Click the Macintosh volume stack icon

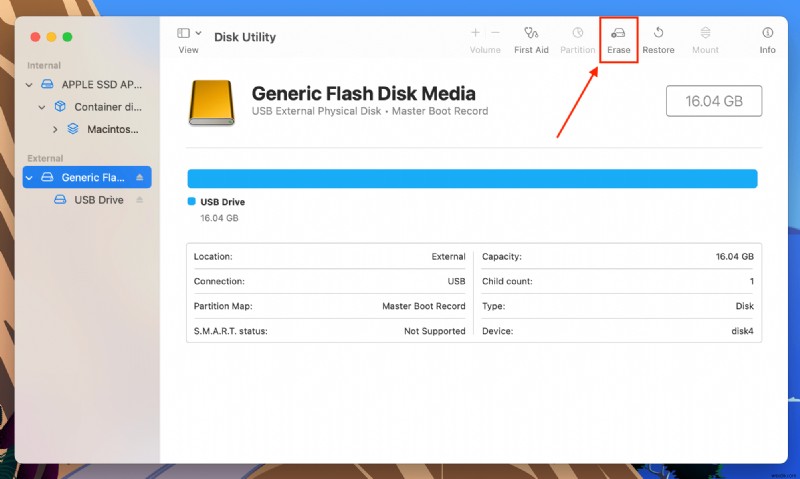73,129
